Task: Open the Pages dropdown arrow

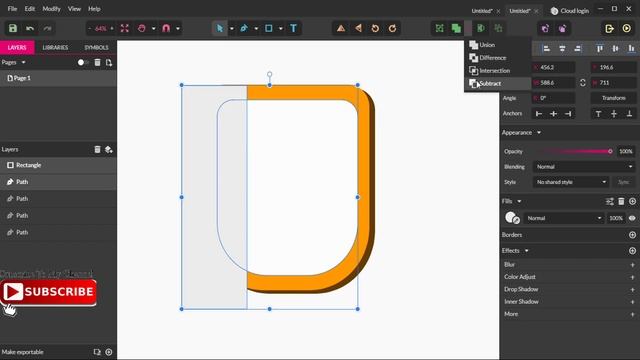Action: 24,62
